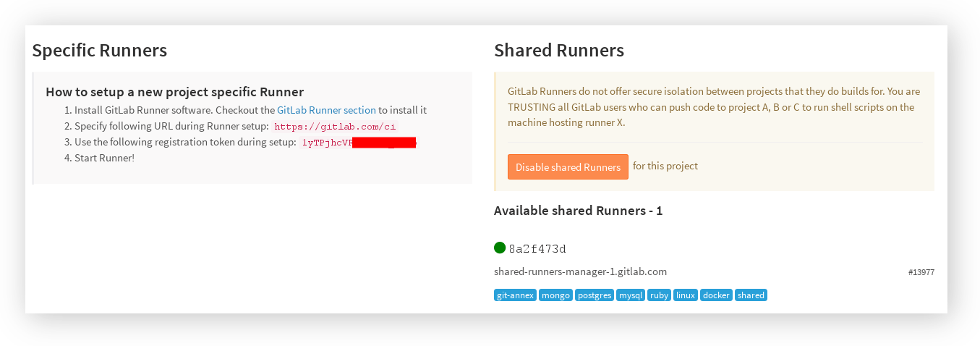
Task: Click shared-runners-manager-1.gitlab.com description
Action: 580,271
